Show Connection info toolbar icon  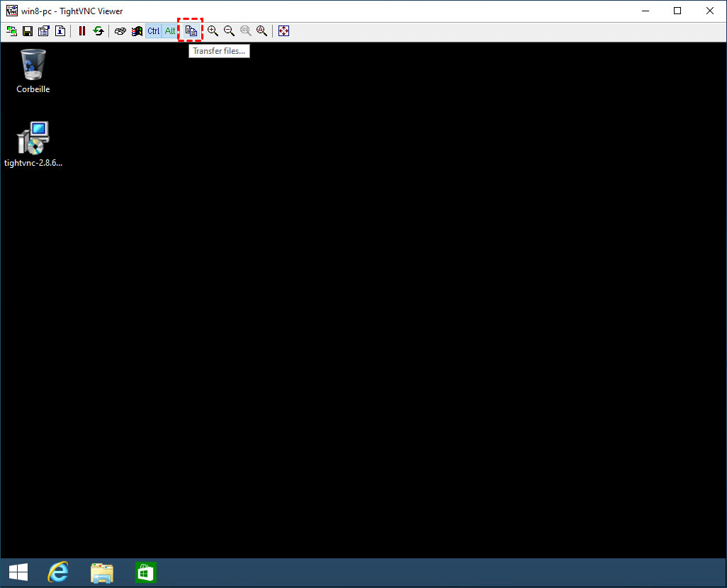[x=60, y=31]
